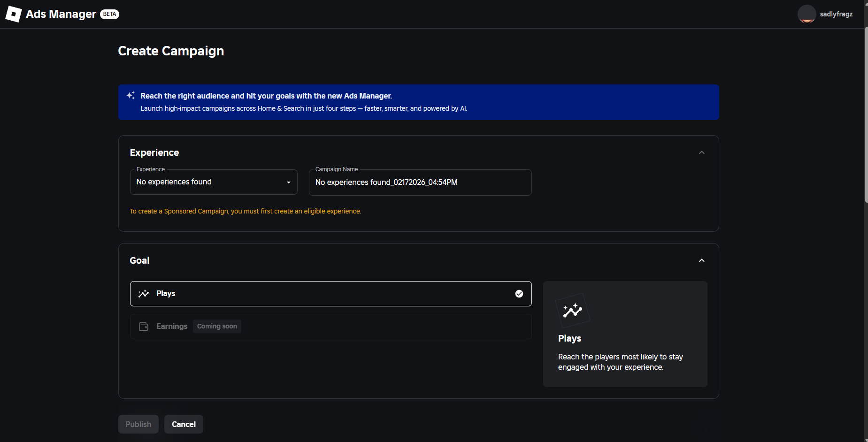Collapse the Goal section
The image size is (868, 442).
click(702, 260)
